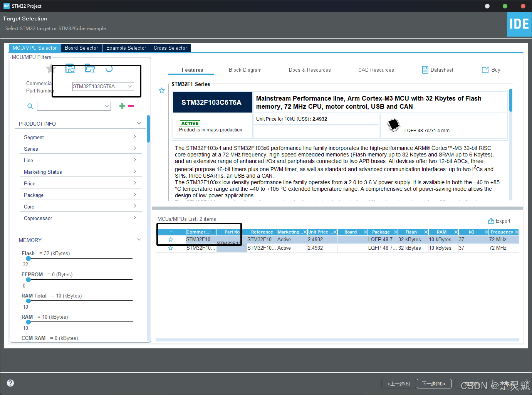Collapse the PRODUCT INFO section

[x=139, y=123]
